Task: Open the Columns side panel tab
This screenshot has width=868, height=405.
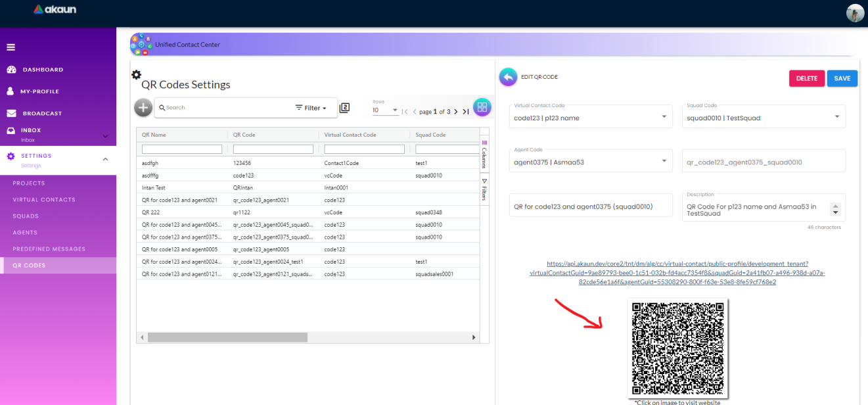Action: pyautogui.click(x=484, y=155)
